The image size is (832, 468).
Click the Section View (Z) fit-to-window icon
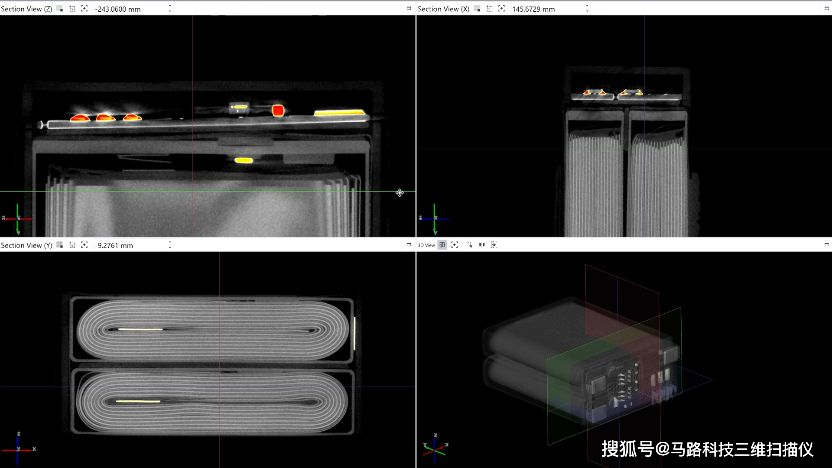point(73,8)
